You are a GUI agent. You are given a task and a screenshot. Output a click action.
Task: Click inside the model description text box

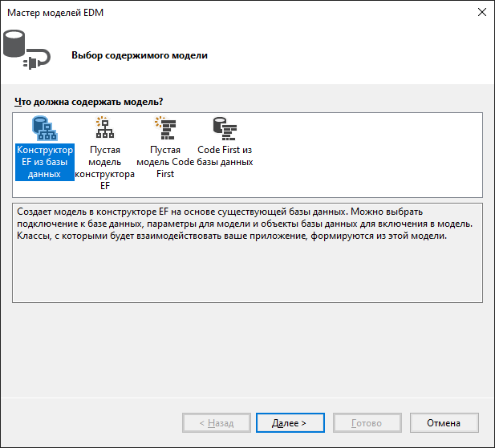pyautogui.click(x=247, y=272)
